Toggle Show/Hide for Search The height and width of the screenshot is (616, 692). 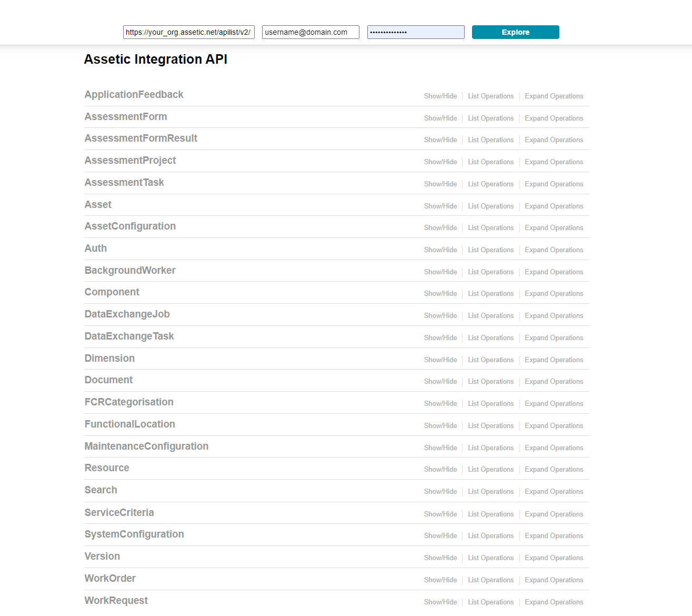coord(440,492)
